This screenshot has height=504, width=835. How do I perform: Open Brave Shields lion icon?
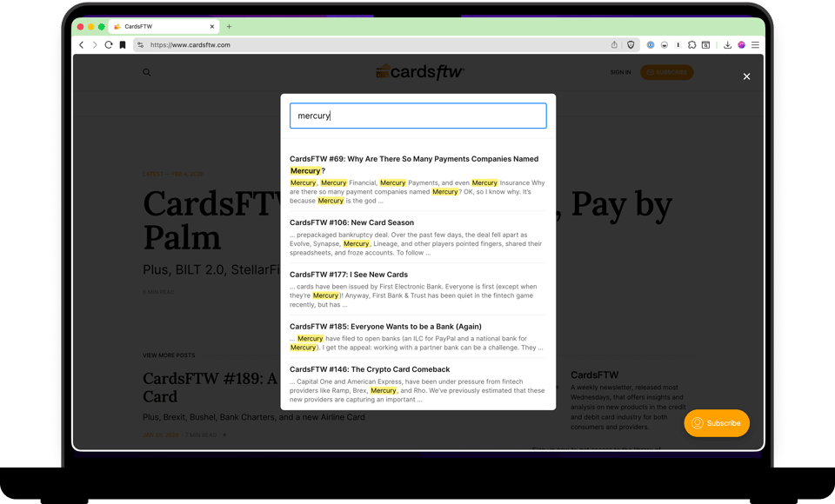tap(631, 45)
